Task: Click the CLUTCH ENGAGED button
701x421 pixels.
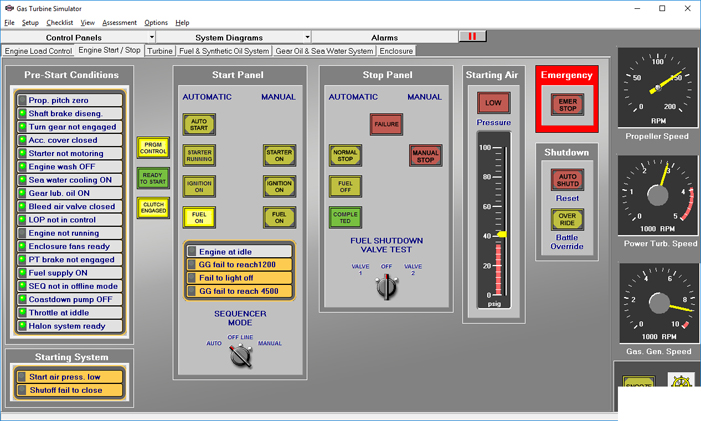Action: pos(153,208)
